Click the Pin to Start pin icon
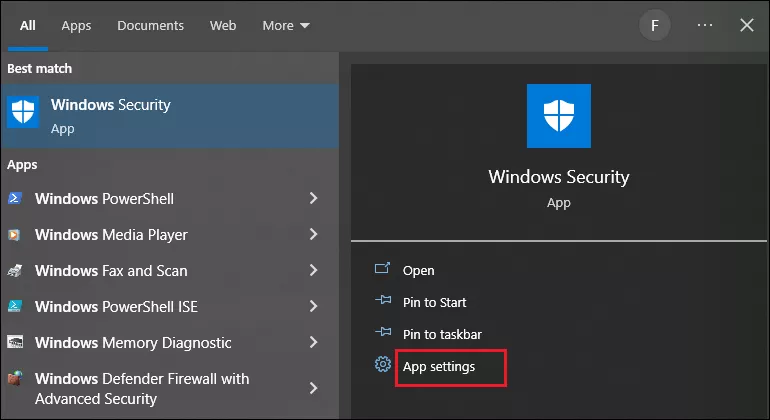 click(383, 300)
